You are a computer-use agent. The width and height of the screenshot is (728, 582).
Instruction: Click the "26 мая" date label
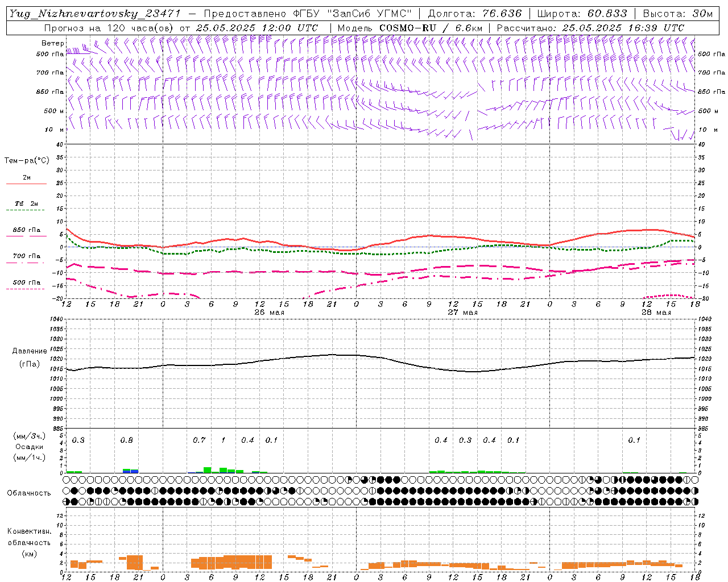270,313
